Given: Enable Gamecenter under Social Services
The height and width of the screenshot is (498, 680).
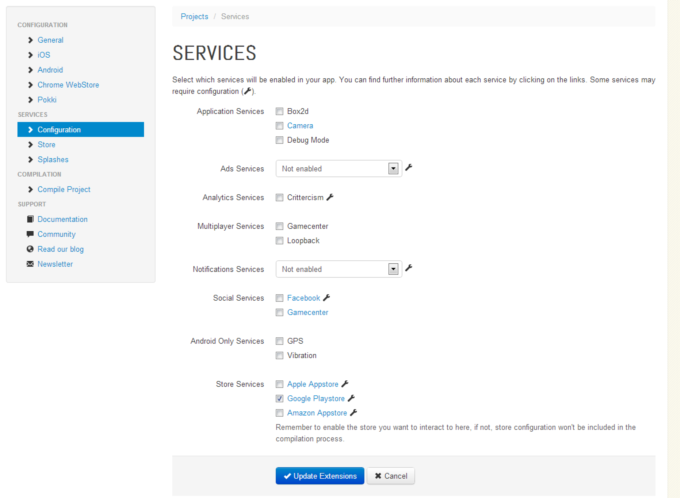Looking at the screenshot, I should click(280, 312).
